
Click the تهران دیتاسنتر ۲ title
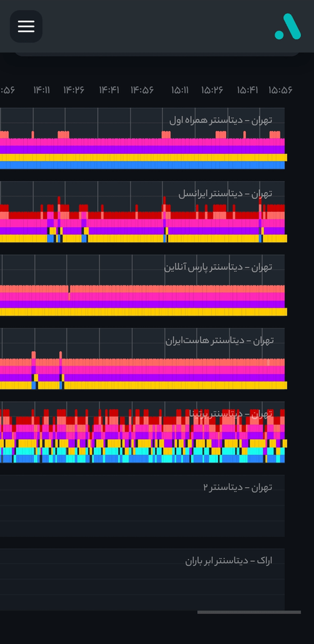tap(238, 487)
